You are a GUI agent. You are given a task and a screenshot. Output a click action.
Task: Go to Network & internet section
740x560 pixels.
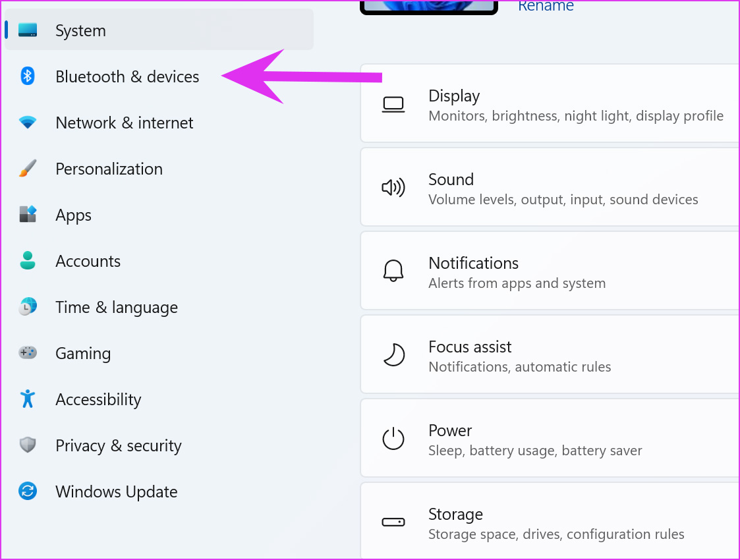point(125,123)
